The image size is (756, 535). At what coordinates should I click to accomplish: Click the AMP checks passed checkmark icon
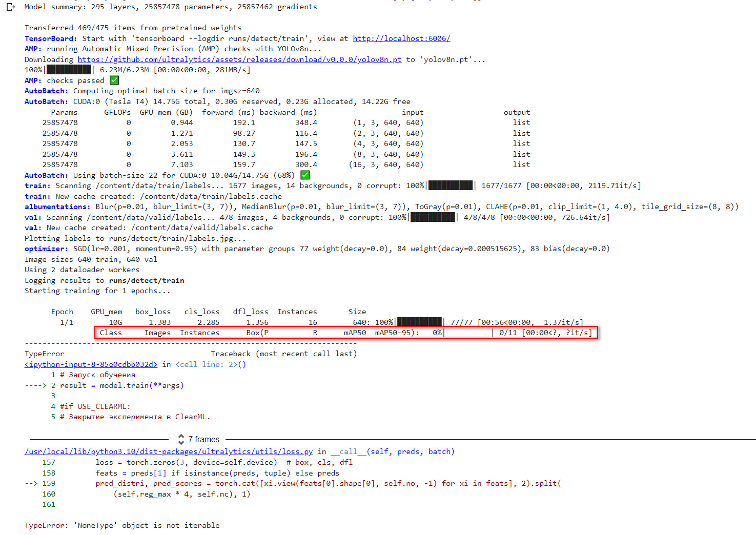point(114,80)
